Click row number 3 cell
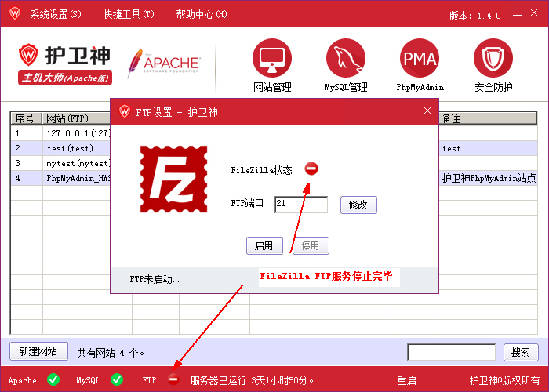 (27, 163)
